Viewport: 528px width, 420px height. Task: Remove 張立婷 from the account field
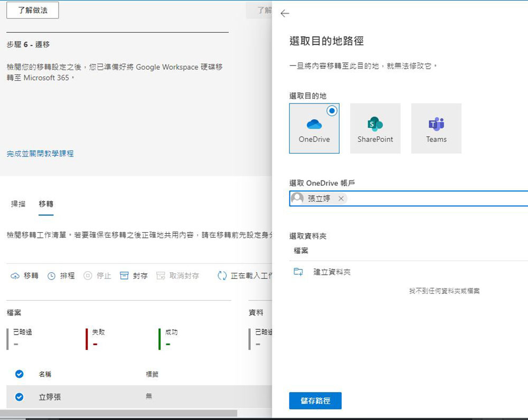point(341,198)
